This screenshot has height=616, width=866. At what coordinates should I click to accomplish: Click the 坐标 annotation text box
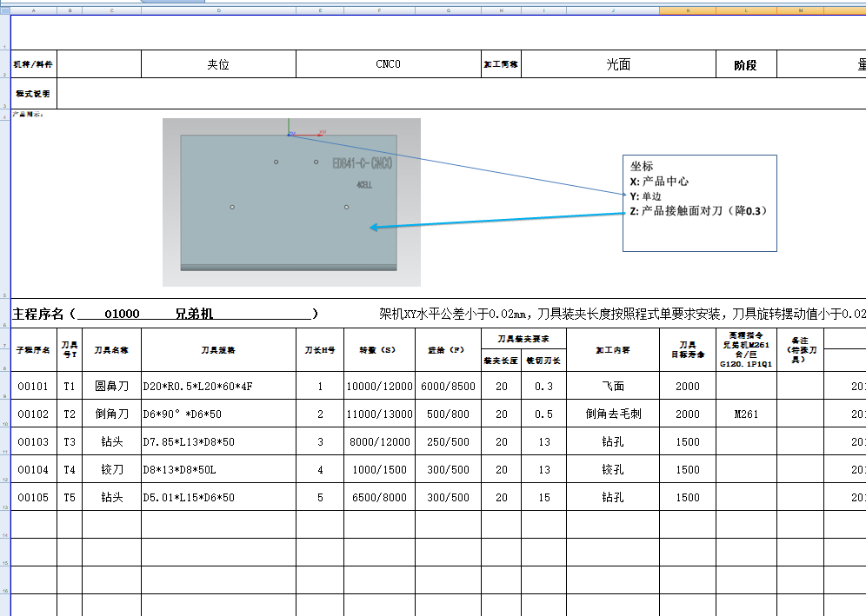700,202
